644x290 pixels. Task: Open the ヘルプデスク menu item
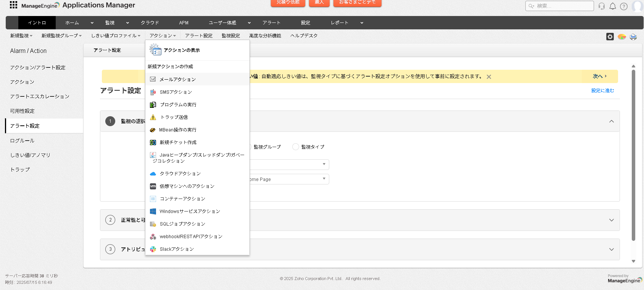304,35
